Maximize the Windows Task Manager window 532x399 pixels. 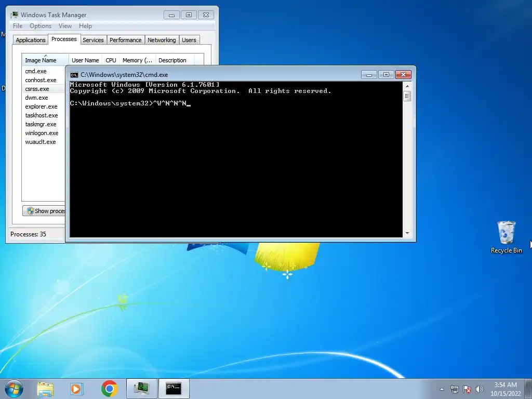tap(189, 15)
